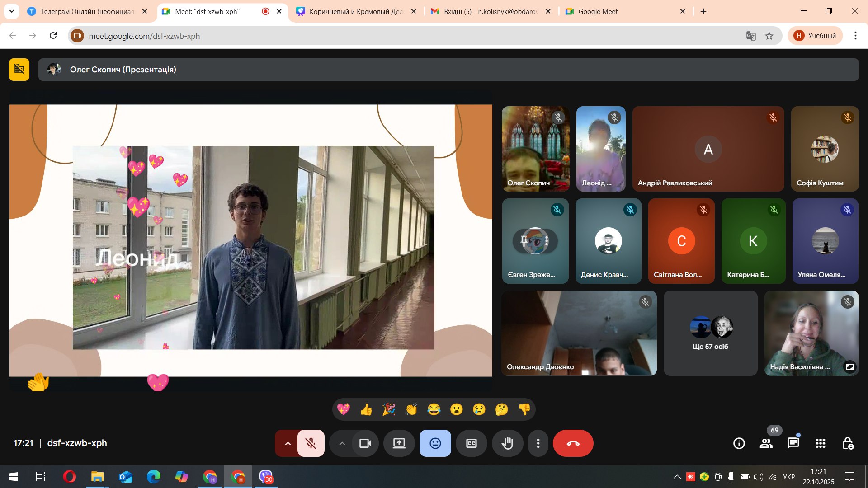The width and height of the screenshot is (868, 488).
Task: Switch to the Gmail Вхідні tab
Action: 491,11
